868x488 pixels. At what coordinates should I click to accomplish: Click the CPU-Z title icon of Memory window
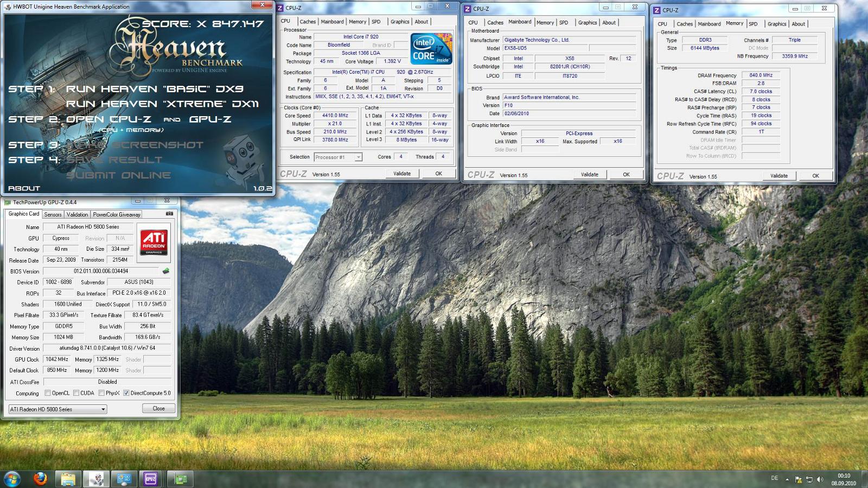pos(657,10)
